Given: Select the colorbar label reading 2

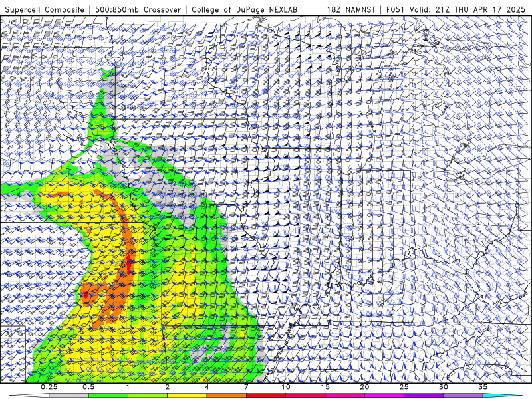Looking at the screenshot, I should pos(168,387).
